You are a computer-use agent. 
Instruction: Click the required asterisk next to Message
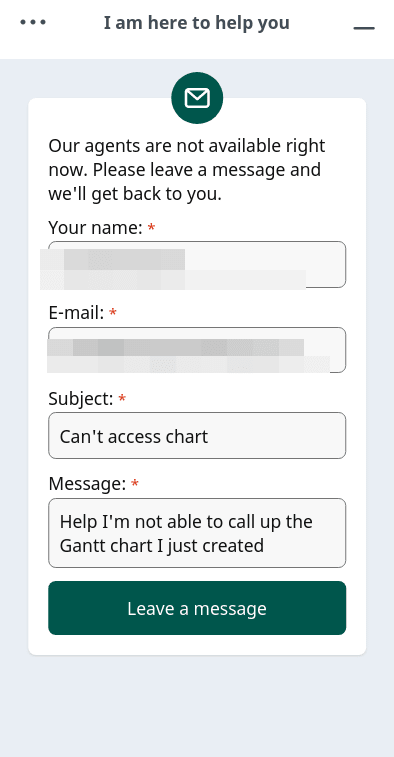click(x=135, y=483)
